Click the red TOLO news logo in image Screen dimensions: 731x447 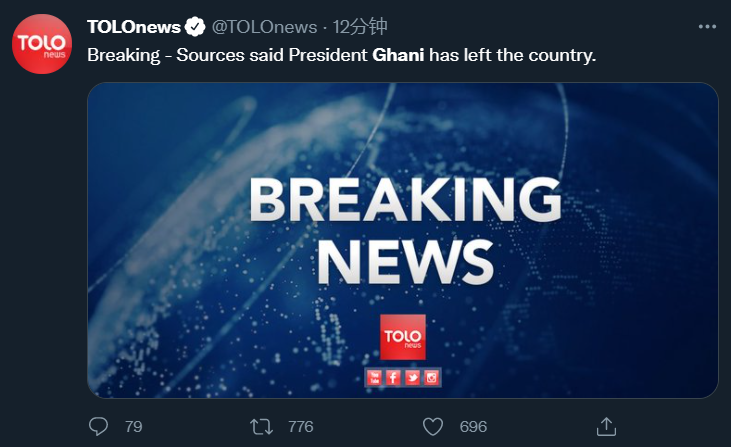tap(403, 336)
